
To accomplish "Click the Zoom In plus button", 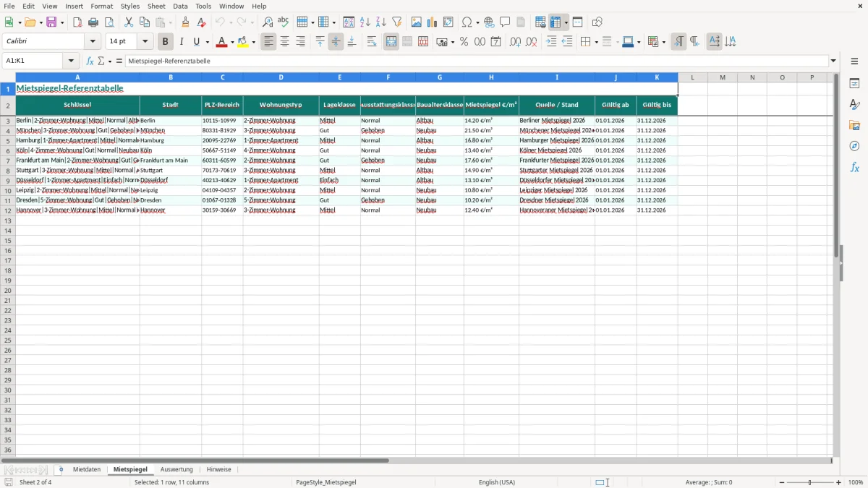I will coord(839,482).
